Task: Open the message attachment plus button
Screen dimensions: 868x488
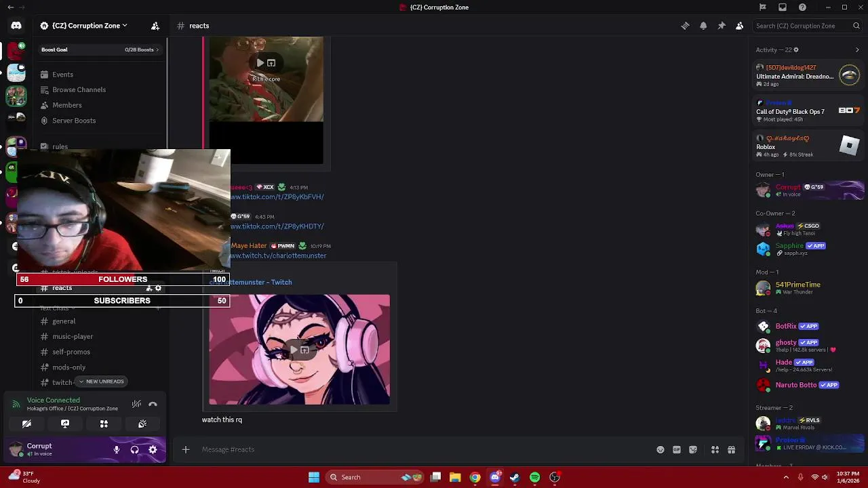Action: (x=185, y=449)
